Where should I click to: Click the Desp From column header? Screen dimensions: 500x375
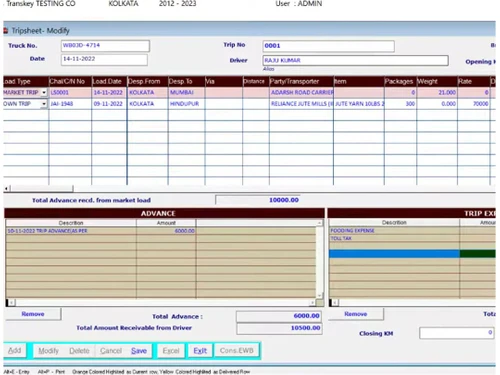[x=148, y=82]
